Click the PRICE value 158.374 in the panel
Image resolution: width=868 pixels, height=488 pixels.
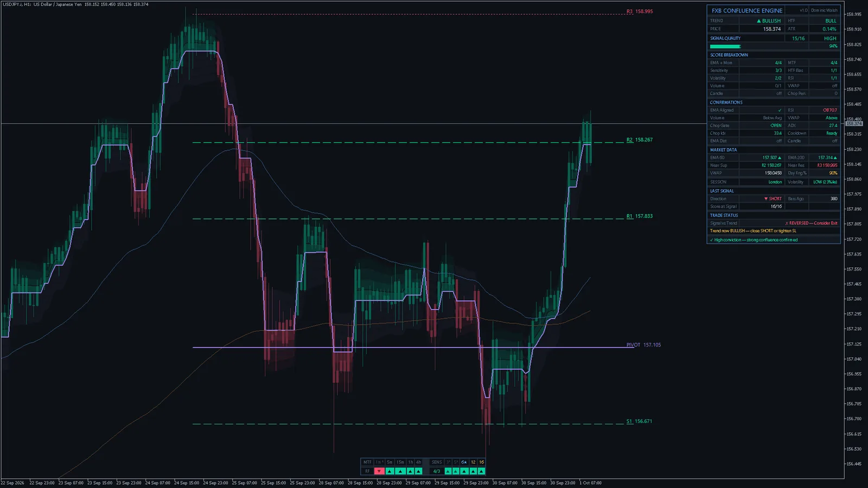point(772,29)
